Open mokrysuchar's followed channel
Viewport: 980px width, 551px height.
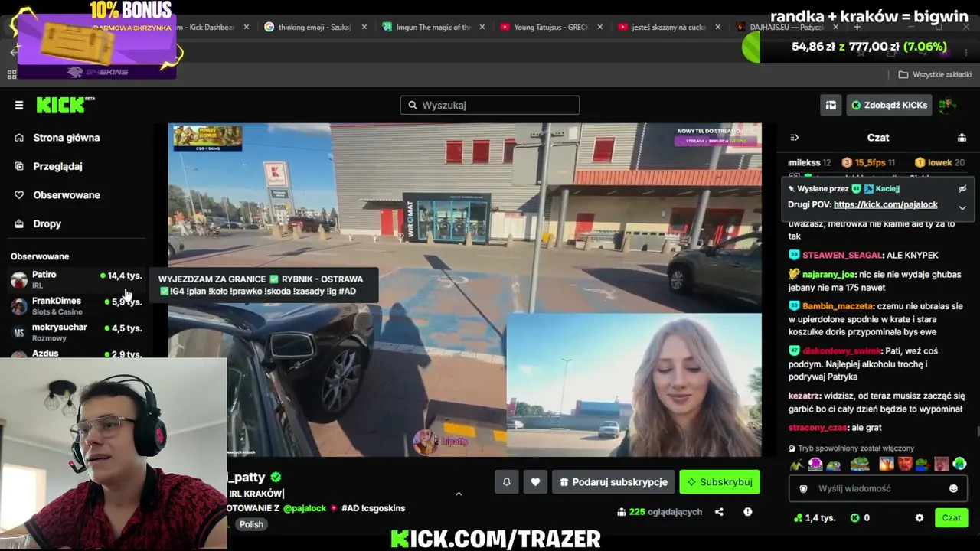77,332
